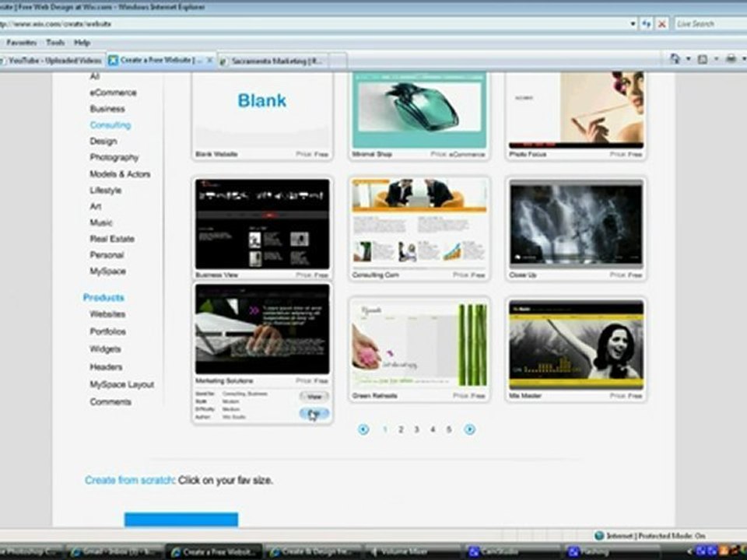
Task: Select the Photography category
Action: (x=114, y=157)
